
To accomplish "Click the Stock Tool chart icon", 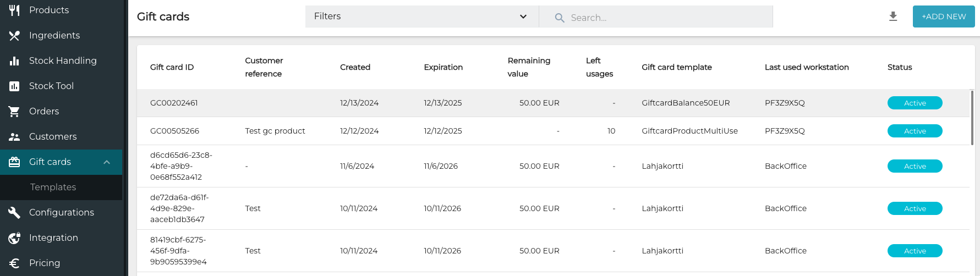I will [14, 86].
